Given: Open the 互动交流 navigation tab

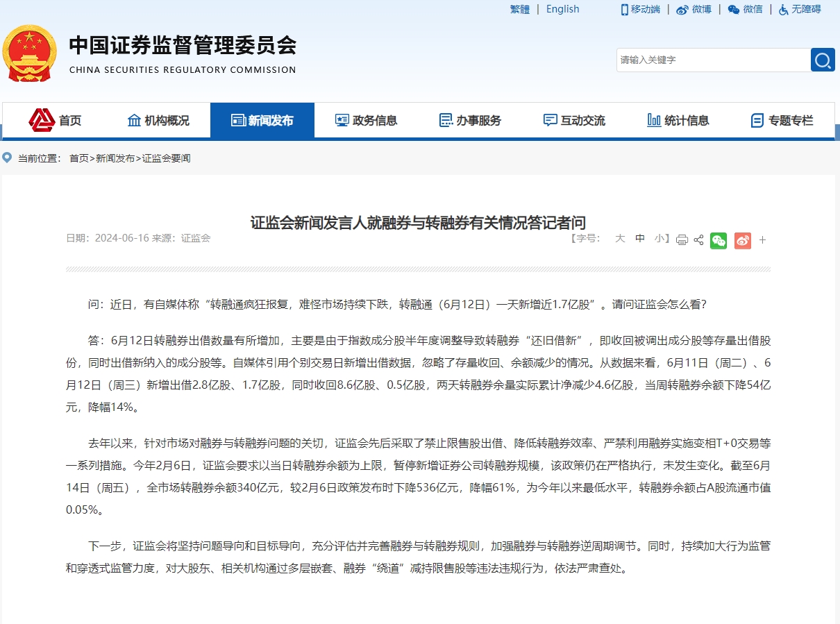Looking at the screenshot, I should (574, 120).
